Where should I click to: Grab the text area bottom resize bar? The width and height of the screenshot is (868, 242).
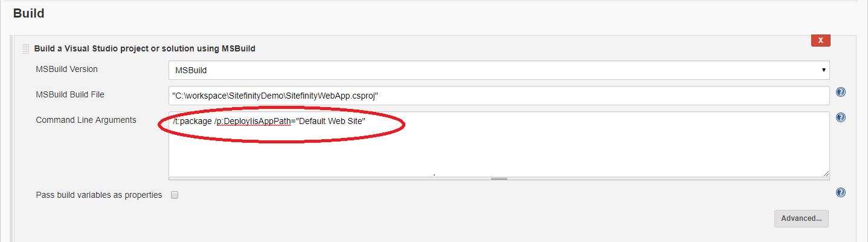[x=498, y=178]
